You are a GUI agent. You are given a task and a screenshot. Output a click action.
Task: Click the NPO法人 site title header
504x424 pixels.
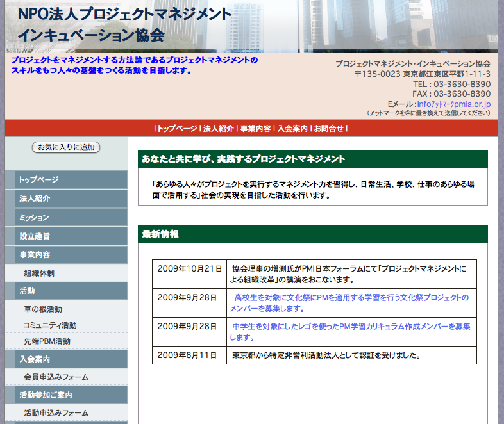pyautogui.click(x=125, y=24)
